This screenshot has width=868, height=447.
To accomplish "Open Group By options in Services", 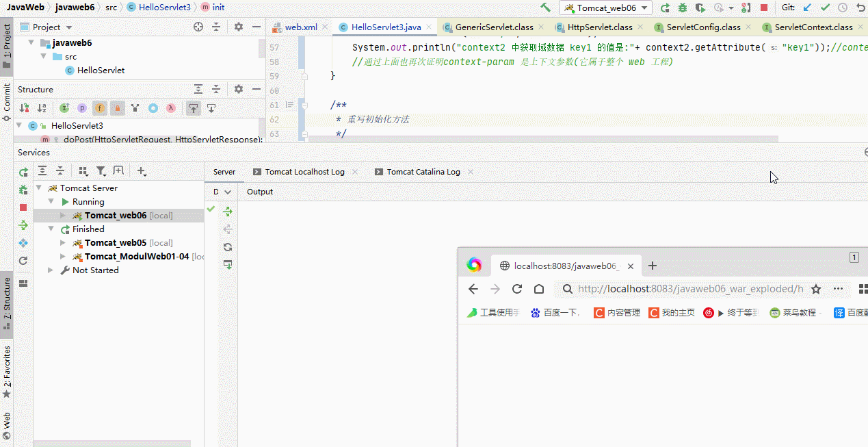I will click(83, 171).
